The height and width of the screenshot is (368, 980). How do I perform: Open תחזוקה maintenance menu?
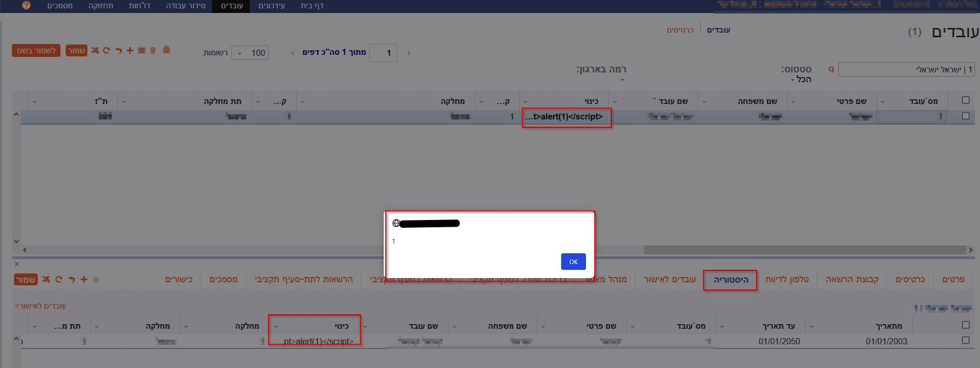click(101, 6)
